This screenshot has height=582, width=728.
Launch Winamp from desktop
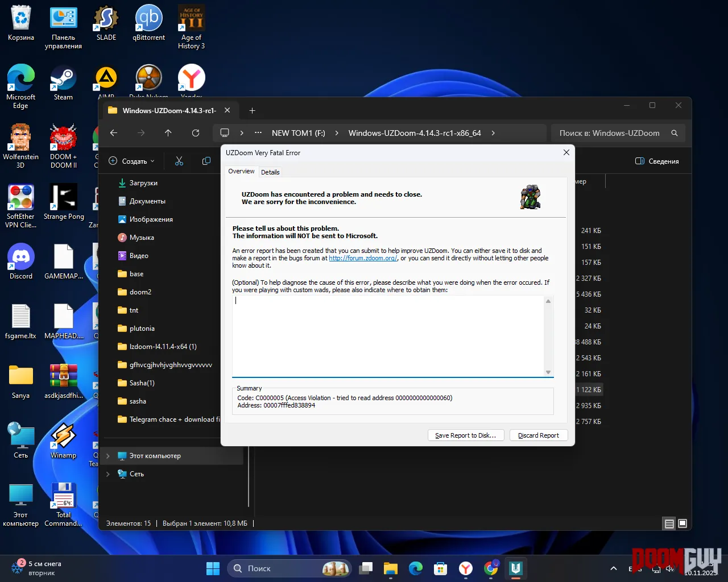pyautogui.click(x=63, y=440)
